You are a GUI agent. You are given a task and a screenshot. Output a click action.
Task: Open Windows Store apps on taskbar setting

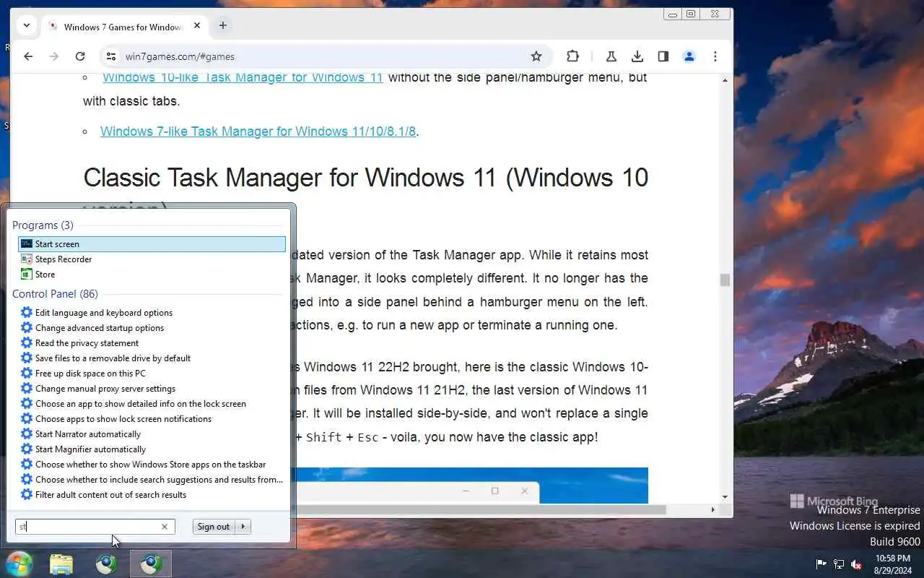[152, 465]
